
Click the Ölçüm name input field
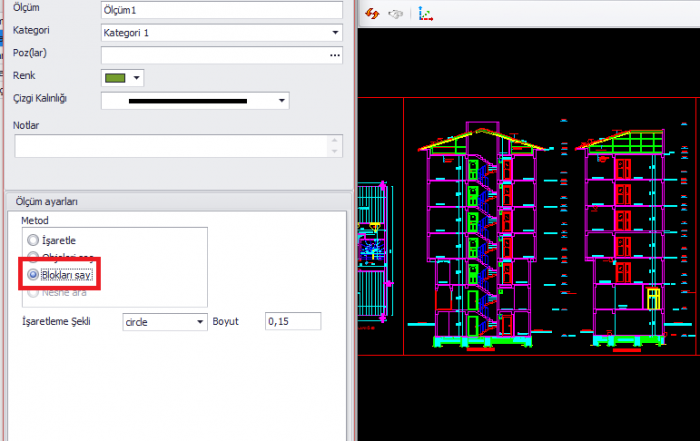tap(220, 9)
